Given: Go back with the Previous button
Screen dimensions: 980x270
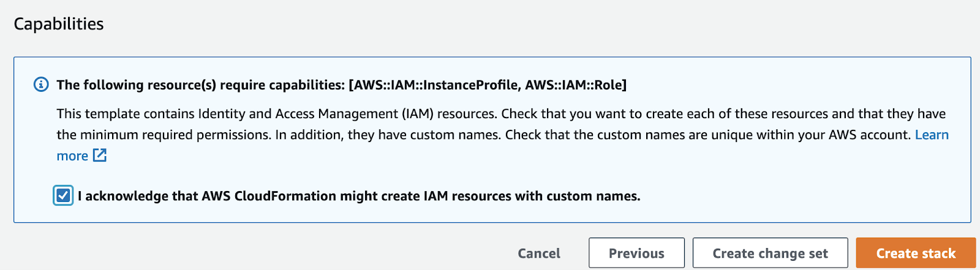Looking at the screenshot, I should pyautogui.click(x=636, y=253).
